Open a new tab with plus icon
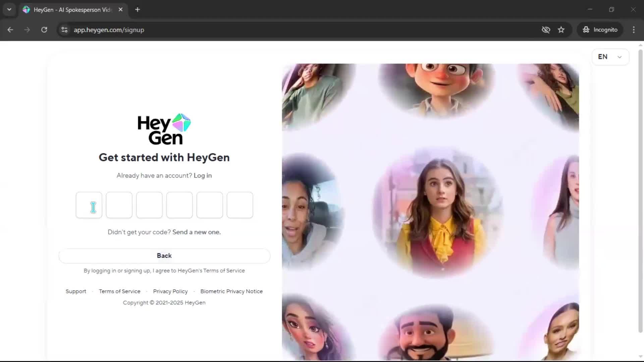Viewport: 644px width, 362px height. coord(138,10)
